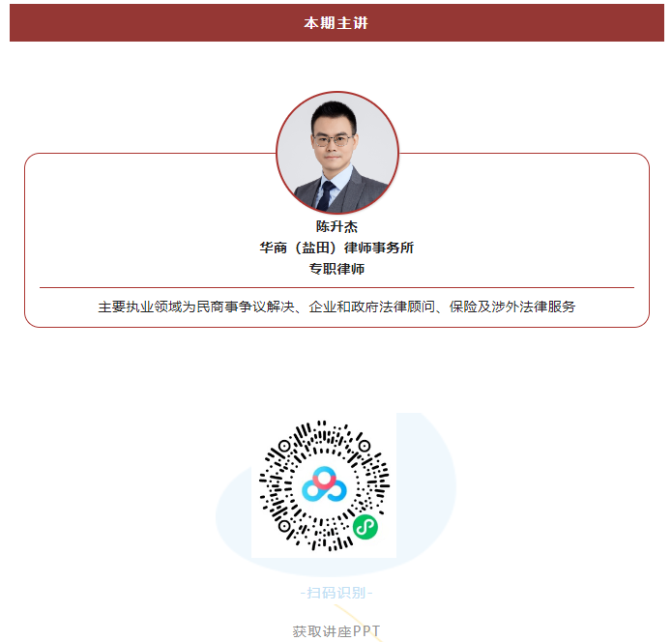This screenshot has width=672, height=642.
Task: Click 主要执业领域为 at description start
Action: (x=147, y=306)
